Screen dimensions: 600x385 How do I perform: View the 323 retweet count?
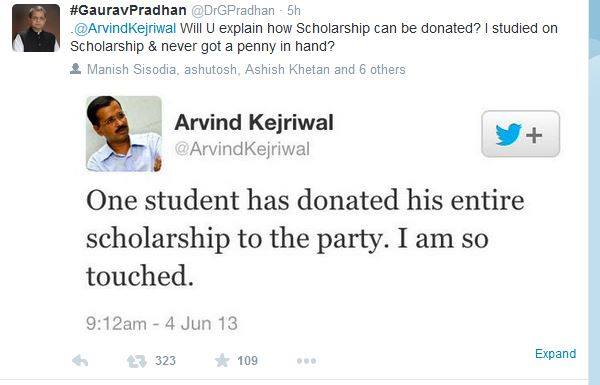165,361
